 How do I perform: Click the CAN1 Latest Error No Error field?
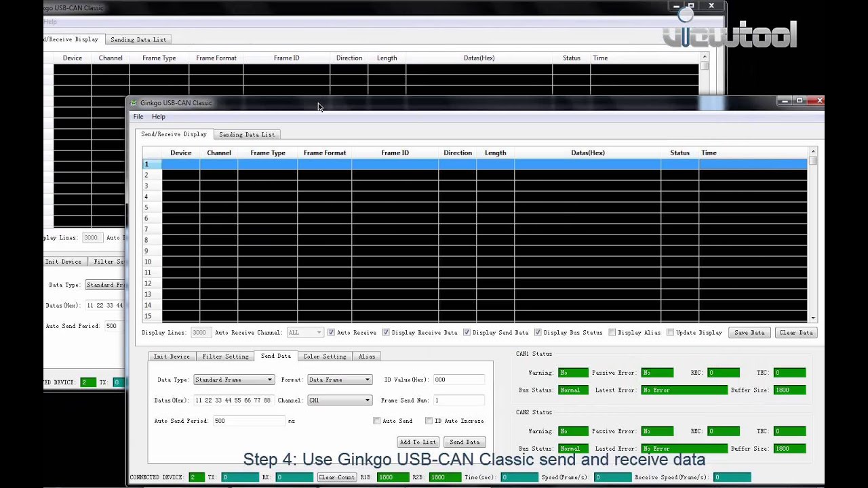pyautogui.click(x=684, y=390)
